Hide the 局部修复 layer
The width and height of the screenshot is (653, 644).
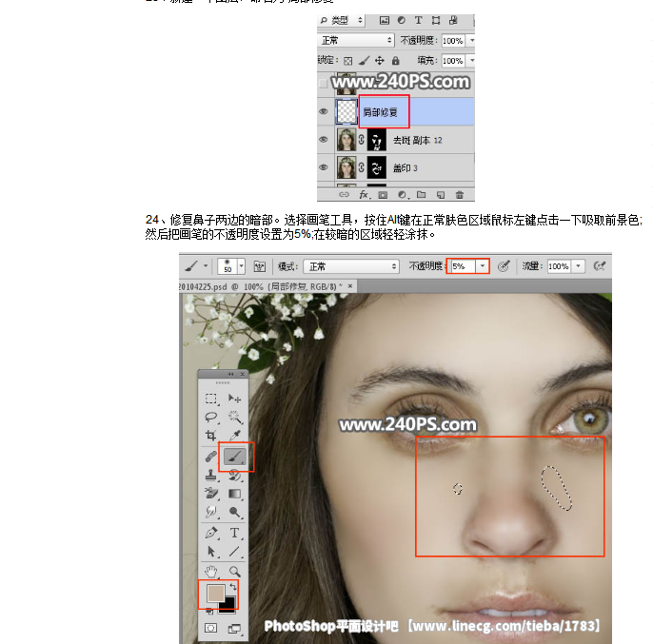(x=324, y=111)
